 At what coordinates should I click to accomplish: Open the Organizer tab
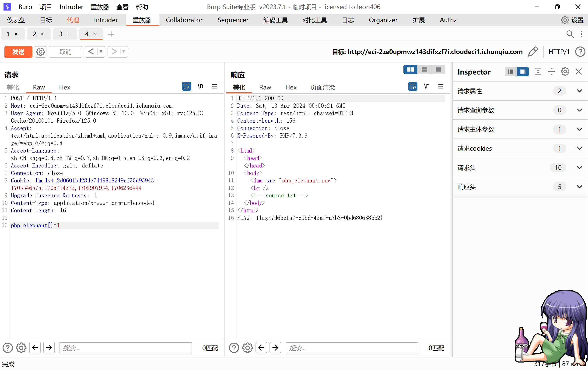(x=383, y=20)
